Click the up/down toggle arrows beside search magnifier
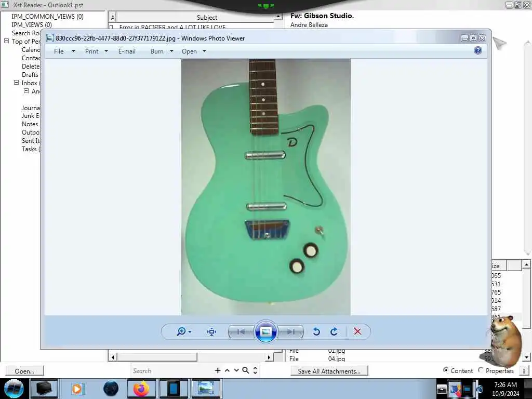This screenshot has height=399, width=532. [255, 370]
